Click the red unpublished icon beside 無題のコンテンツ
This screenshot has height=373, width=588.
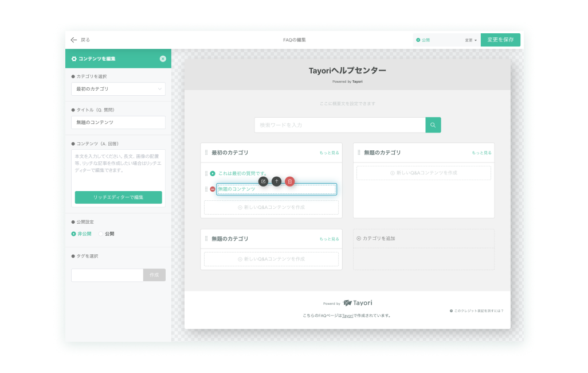click(x=213, y=189)
